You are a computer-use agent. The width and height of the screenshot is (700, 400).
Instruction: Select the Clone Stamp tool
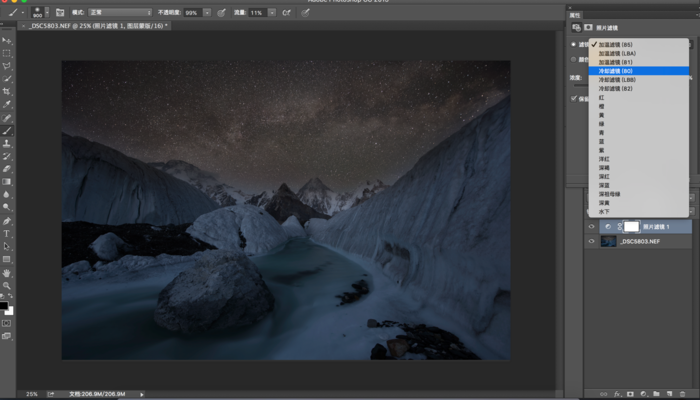(7, 143)
